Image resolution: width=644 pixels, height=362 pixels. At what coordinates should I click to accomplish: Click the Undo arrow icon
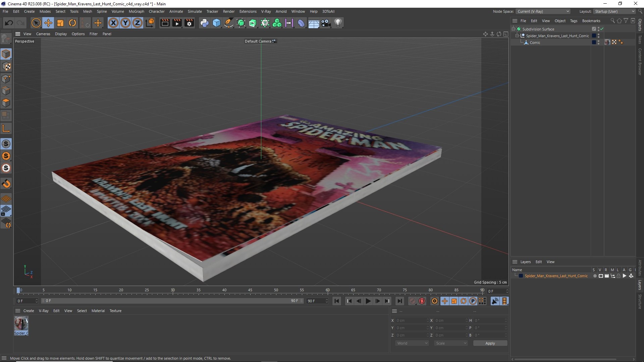(x=9, y=23)
